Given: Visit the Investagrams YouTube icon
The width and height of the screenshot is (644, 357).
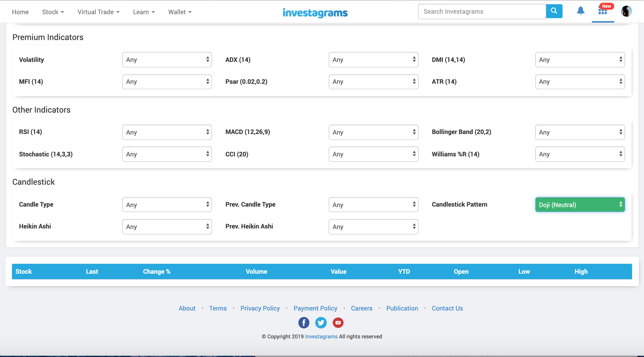Looking at the screenshot, I should click(338, 322).
